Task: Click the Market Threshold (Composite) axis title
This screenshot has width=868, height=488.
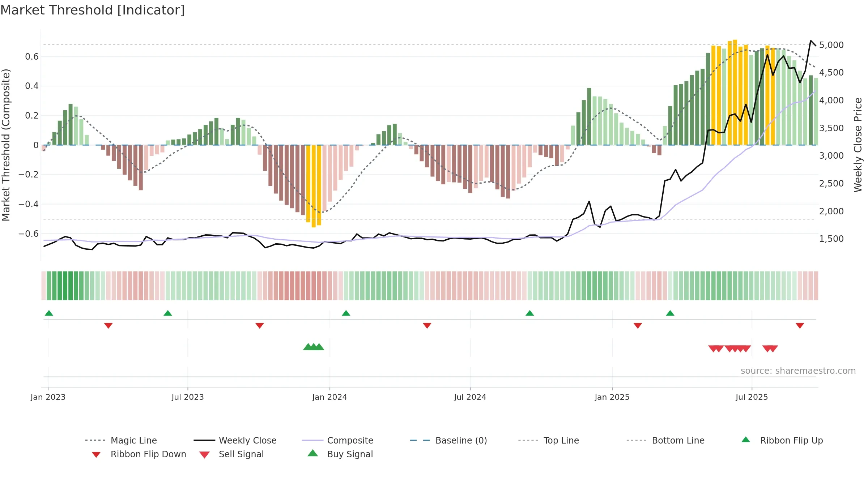Action: (6, 145)
